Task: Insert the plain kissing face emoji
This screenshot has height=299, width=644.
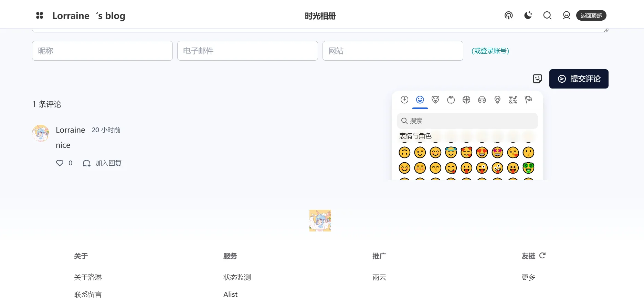Action: tap(528, 152)
